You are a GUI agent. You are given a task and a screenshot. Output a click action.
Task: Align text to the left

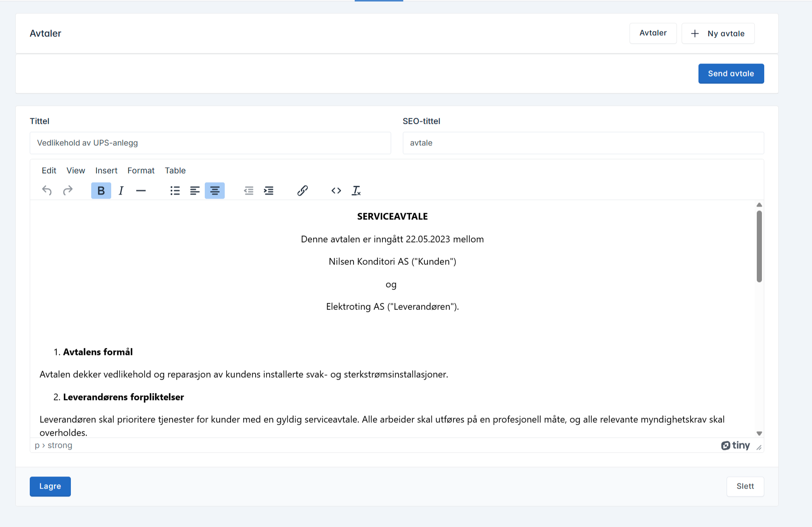[195, 190]
